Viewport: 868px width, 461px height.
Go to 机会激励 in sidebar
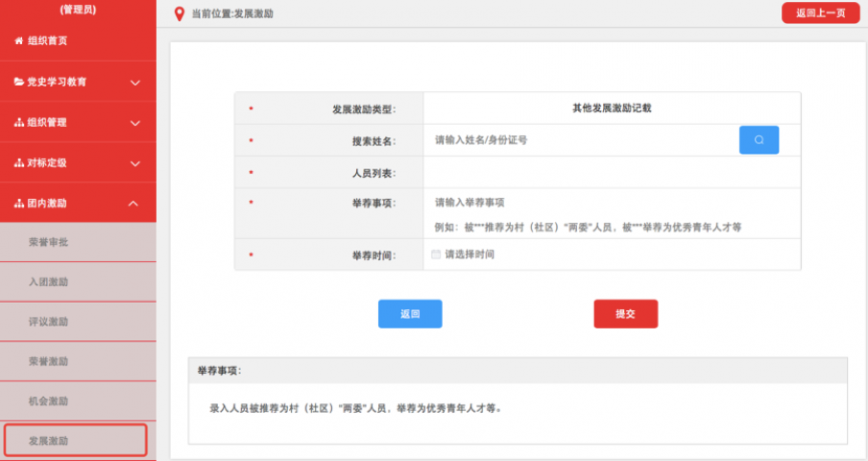click(48, 400)
